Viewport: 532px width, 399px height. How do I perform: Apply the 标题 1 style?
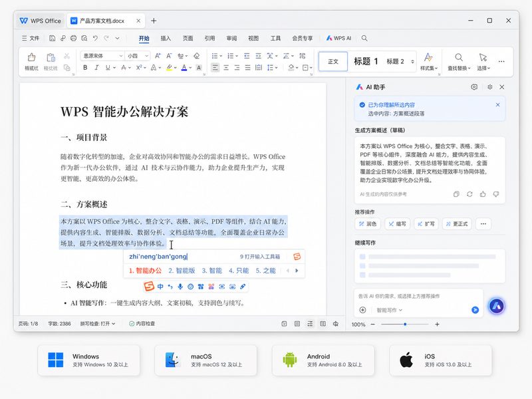point(366,61)
